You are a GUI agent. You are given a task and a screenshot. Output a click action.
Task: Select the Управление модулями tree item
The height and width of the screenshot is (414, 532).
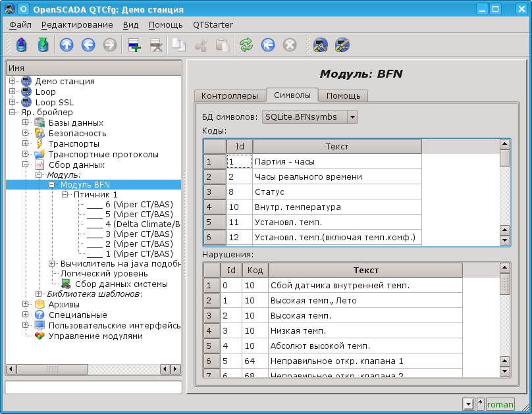95,336
